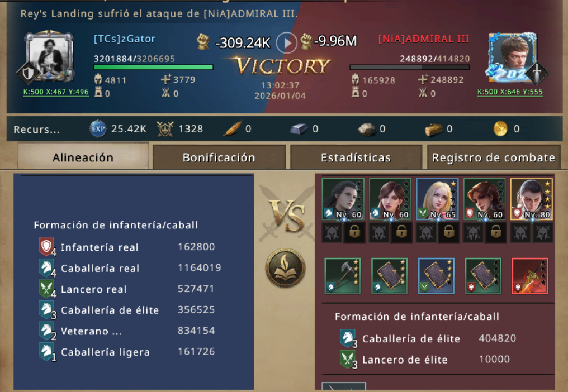Click the EXP reward icon
The image size is (568, 392).
pos(98,129)
